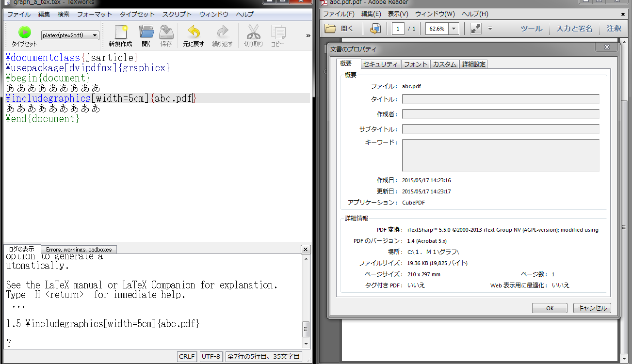Open the ツール pane in Adobe Reader
This screenshot has height=364, width=632.
(x=532, y=29)
